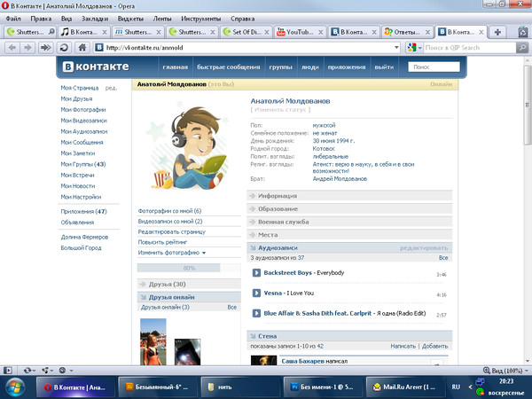This screenshot has height=399, width=532.
Task: Open the Файл menu
Action: tap(13, 19)
